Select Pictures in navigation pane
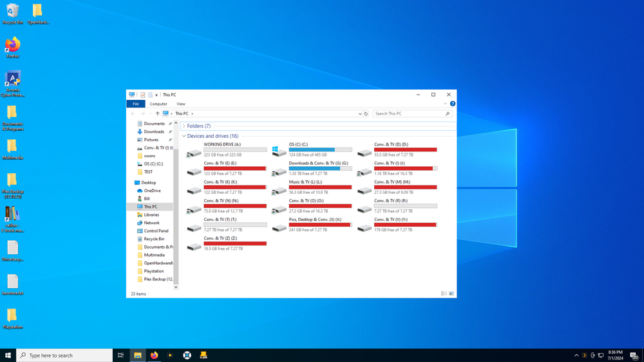 (x=151, y=140)
